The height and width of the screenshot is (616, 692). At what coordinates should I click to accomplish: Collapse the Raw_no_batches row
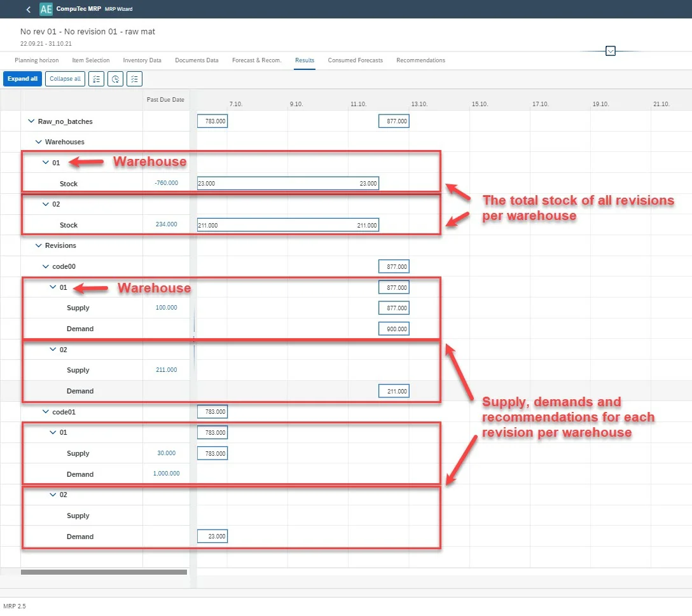(31, 121)
